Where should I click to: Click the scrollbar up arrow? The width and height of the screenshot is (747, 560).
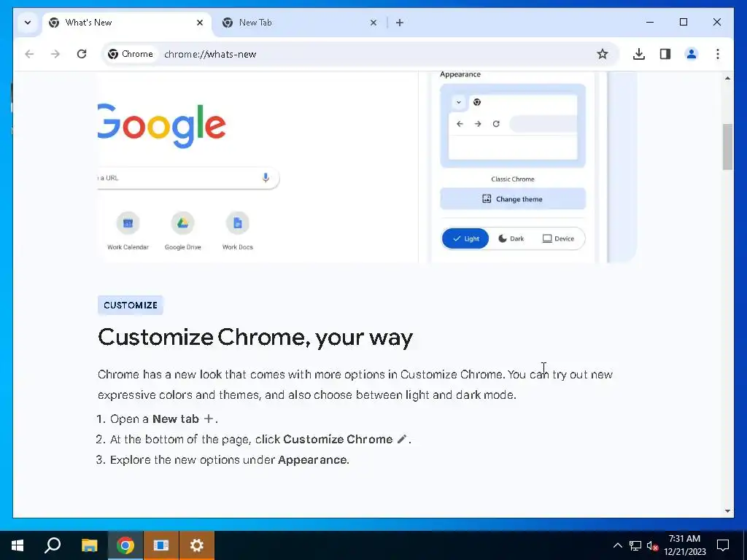tap(727, 78)
